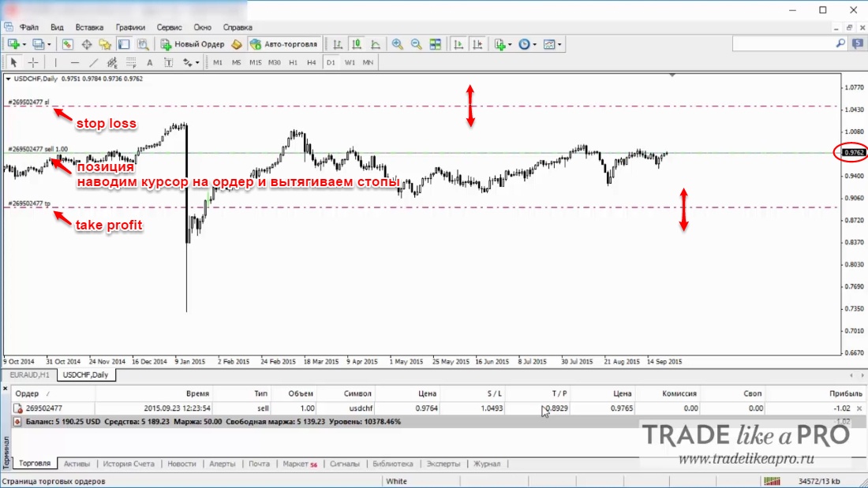868x488 pixels.
Task: Select the Cursor arrow tool
Action: pos(14,62)
